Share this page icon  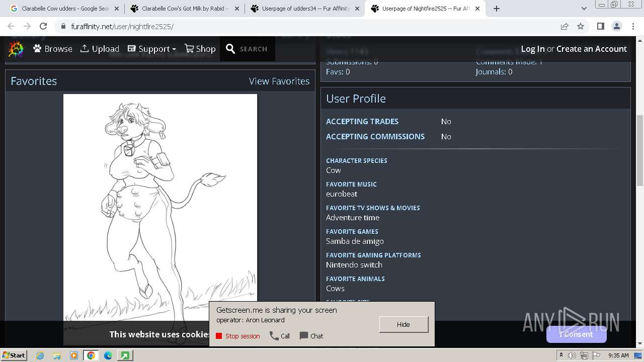click(565, 26)
